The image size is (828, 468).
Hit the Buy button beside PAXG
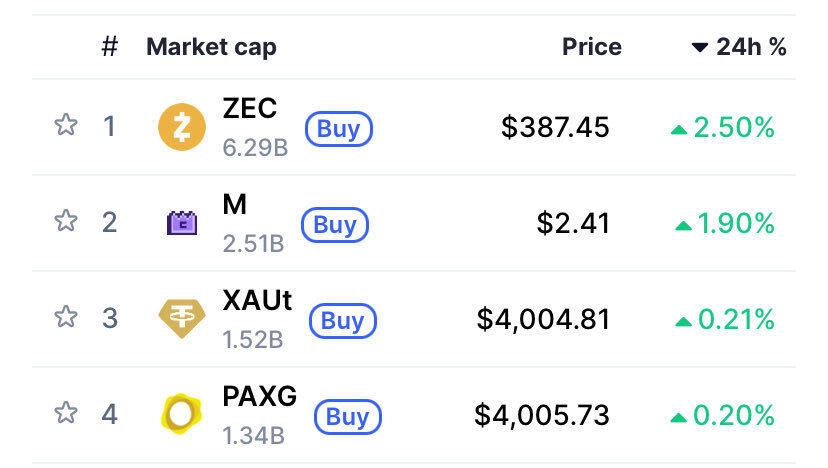(347, 416)
